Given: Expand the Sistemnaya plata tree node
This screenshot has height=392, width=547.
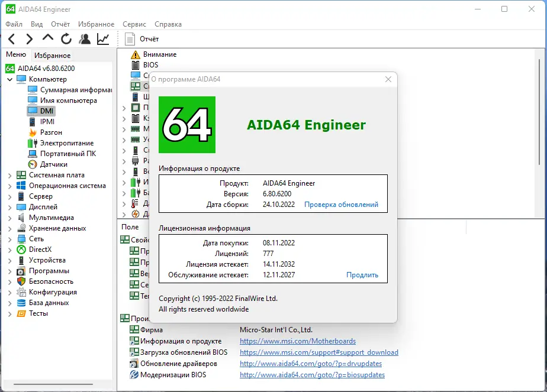Looking at the screenshot, I should pos(10,174).
